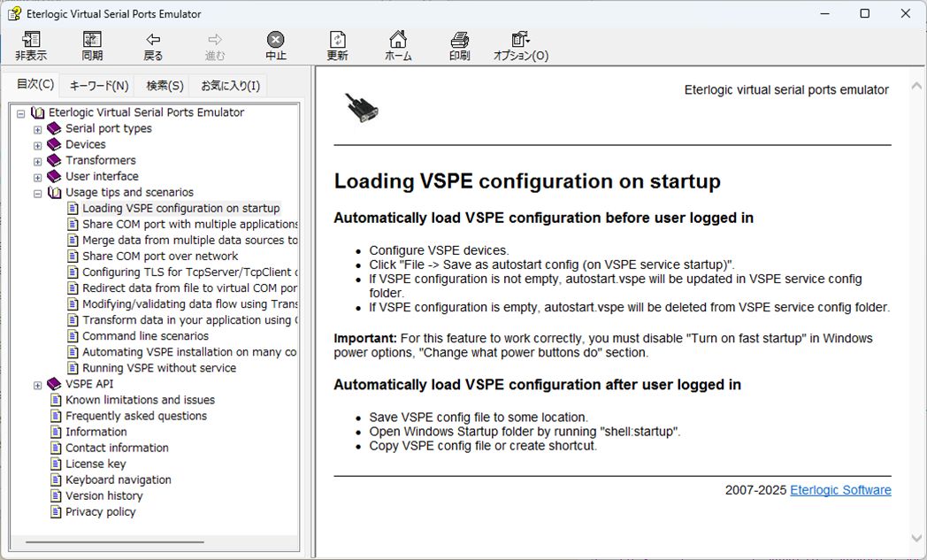Go back with the 戻る arrow icon
The height and width of the screenshot is (560, 927).
(153, 41)
